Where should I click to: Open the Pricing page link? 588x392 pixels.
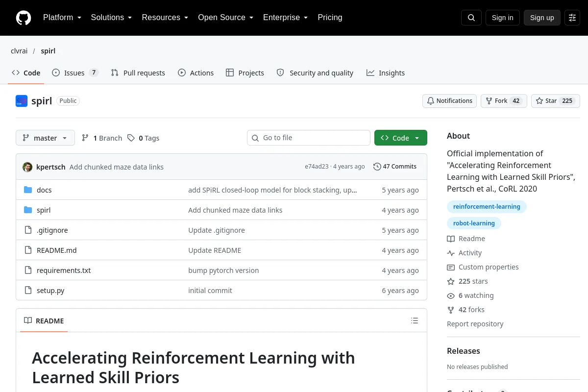click(x=330, y=18)
